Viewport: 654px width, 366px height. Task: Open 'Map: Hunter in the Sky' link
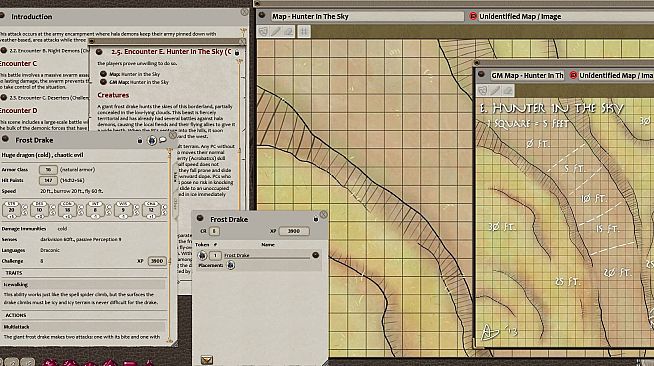coord(103,74)
